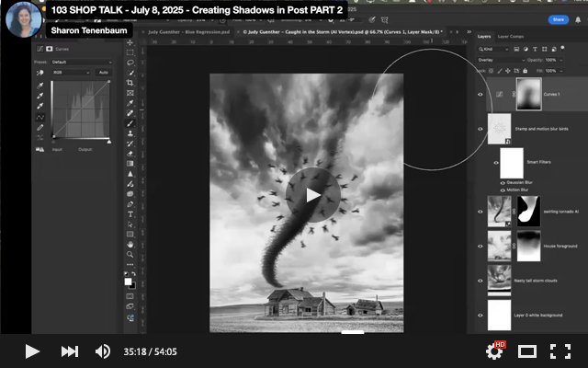This screenshot has width=588, height=368.
Task: Open the Overlay blend mode dropdown
Action: [x=501, y=60]
